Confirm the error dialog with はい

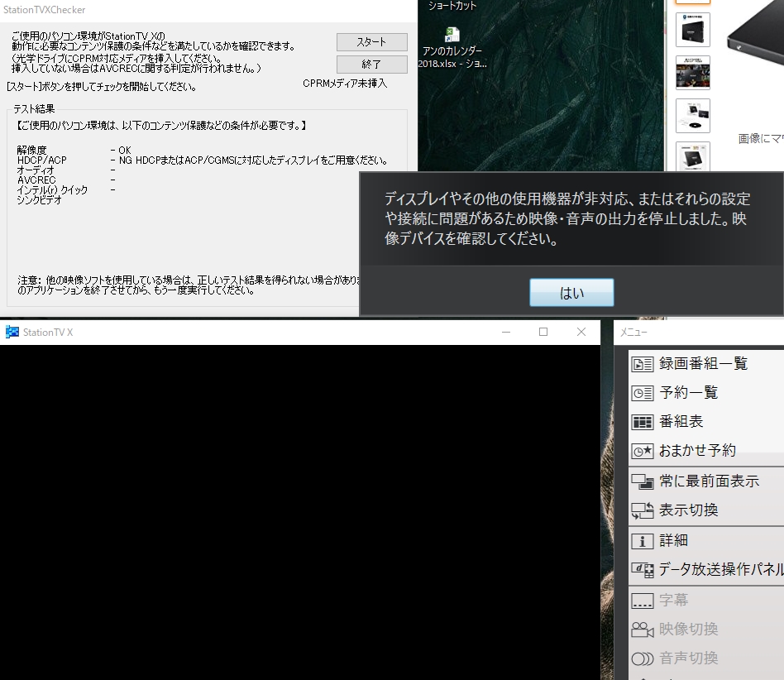pyautogui.click(x=571, y=293)
